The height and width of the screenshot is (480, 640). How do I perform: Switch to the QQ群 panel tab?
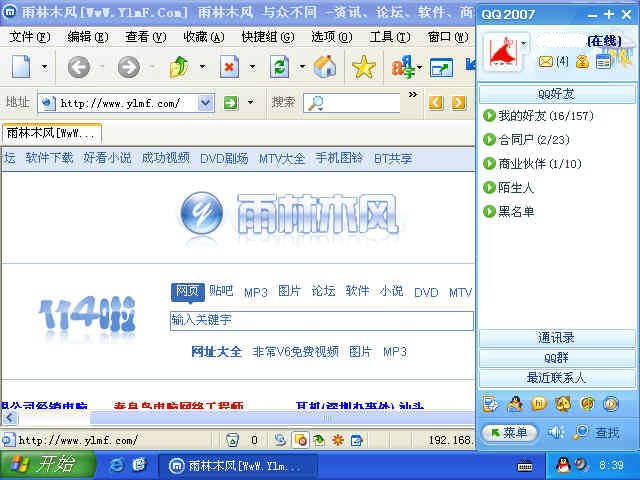(x=557, y=358)
